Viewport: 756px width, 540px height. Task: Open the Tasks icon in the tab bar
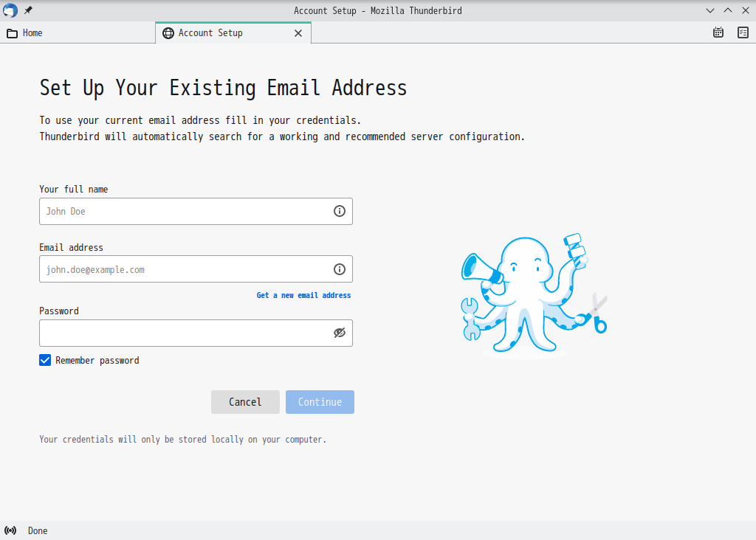coord(743,32)
